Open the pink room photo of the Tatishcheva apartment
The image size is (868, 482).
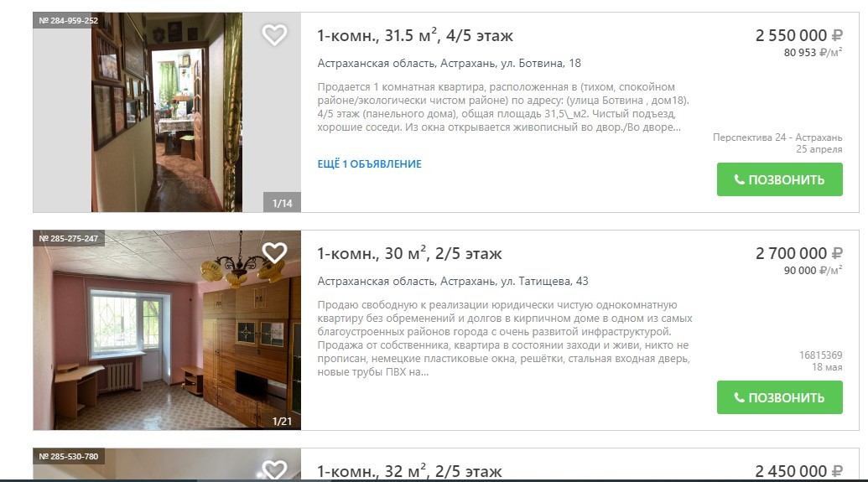[x=167, y=330]
